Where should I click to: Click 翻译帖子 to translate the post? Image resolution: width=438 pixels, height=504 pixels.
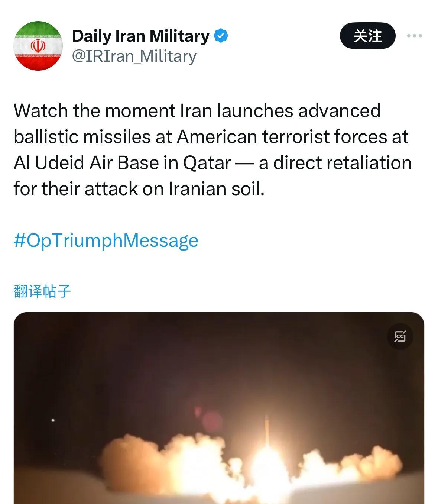(x=42, y=291)
